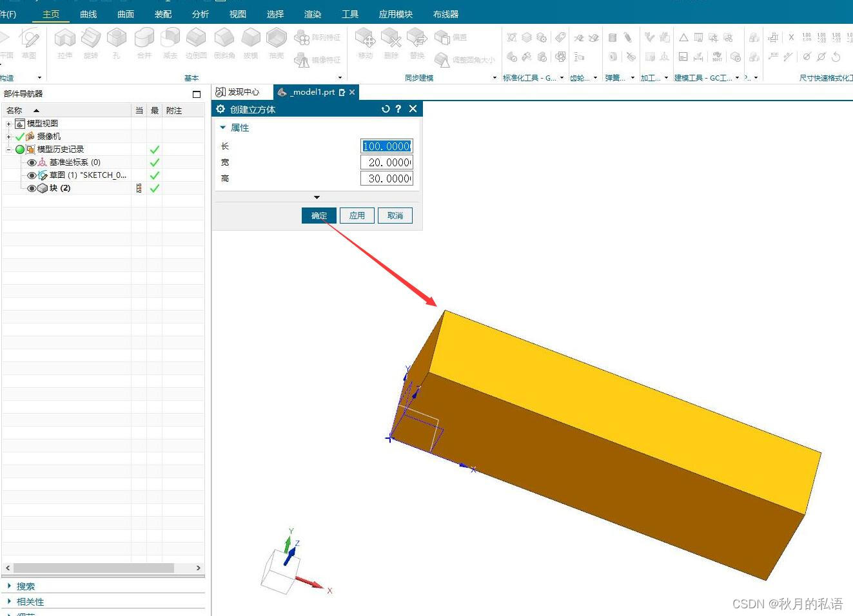The image size is (853, 616).
Task: Click the 拔模 draft tool icon
Action: click(x=251, y=39)
